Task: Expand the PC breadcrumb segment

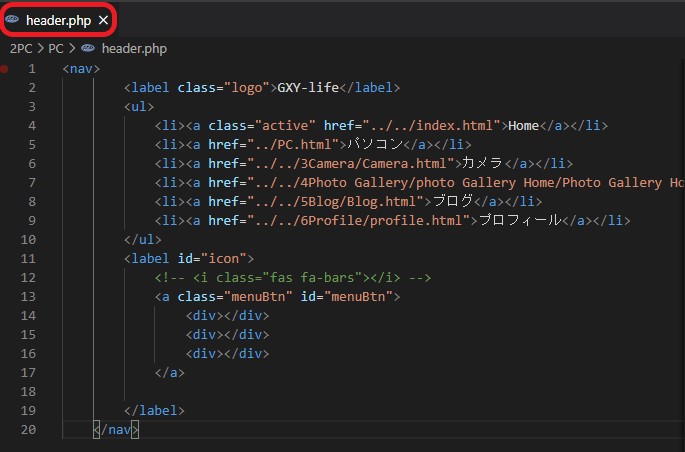Action: (x=57, y=47)
